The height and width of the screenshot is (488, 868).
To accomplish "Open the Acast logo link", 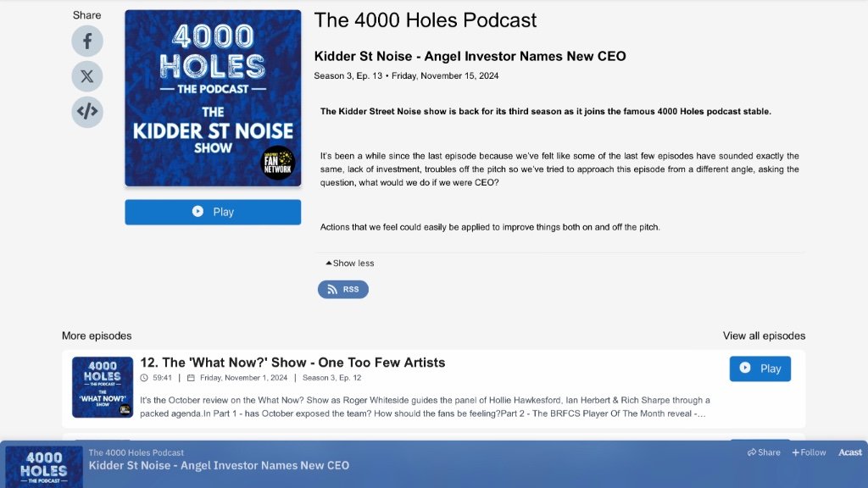I will (x=849, y=452).
